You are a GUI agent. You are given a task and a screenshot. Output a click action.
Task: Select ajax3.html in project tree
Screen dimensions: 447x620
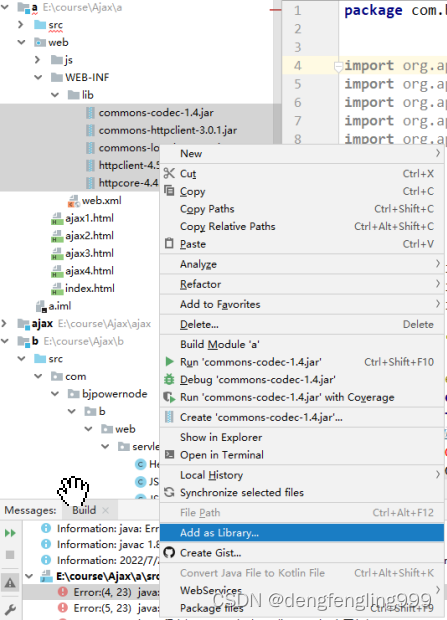(89, 253)
